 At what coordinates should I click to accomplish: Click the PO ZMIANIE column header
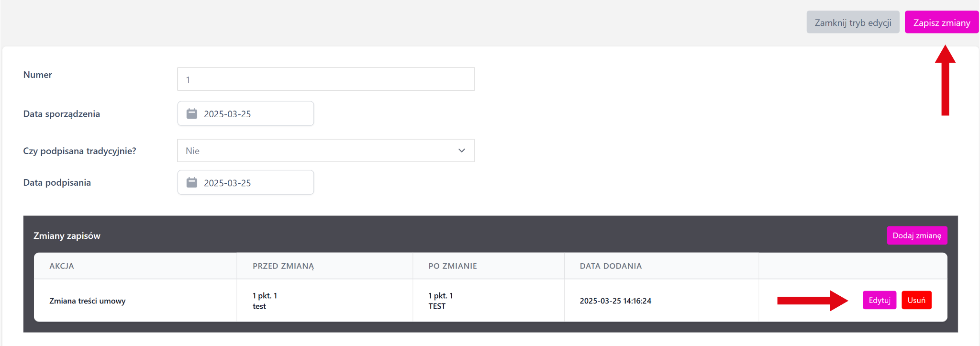pyautogui.click(x=453, y=266)
